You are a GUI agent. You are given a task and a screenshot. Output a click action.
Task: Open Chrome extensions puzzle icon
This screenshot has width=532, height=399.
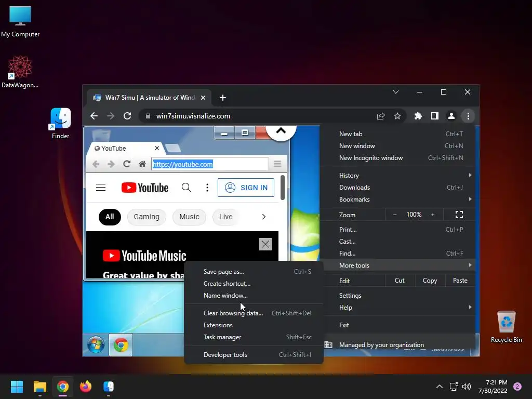pyautogui.click(x=418, y=116)
